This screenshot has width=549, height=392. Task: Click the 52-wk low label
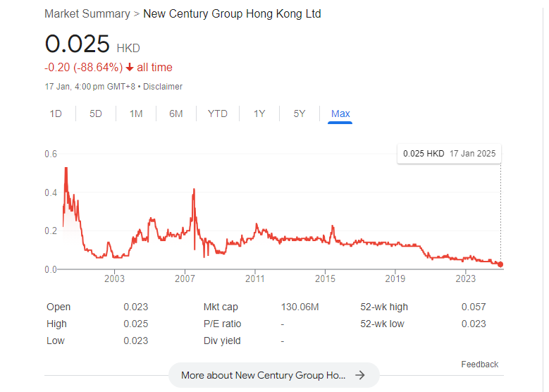382,324
